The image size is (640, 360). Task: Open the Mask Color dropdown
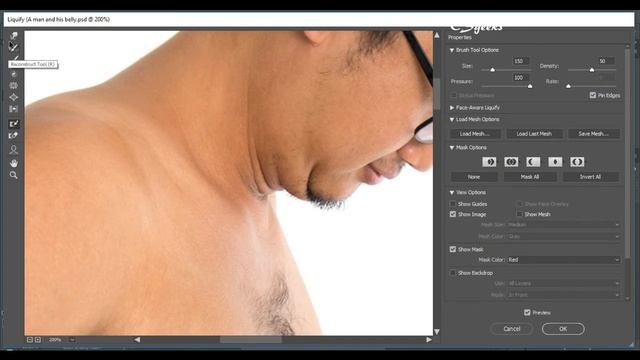[x=564, y=260]
